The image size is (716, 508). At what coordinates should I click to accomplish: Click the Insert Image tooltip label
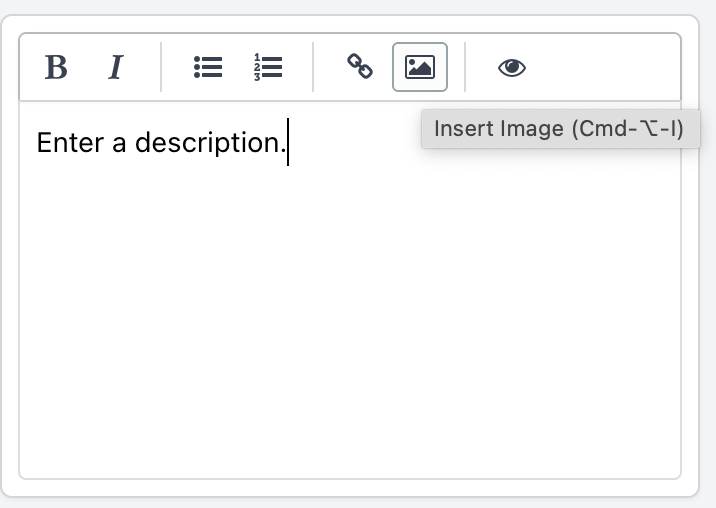click(x=560, y=129)
